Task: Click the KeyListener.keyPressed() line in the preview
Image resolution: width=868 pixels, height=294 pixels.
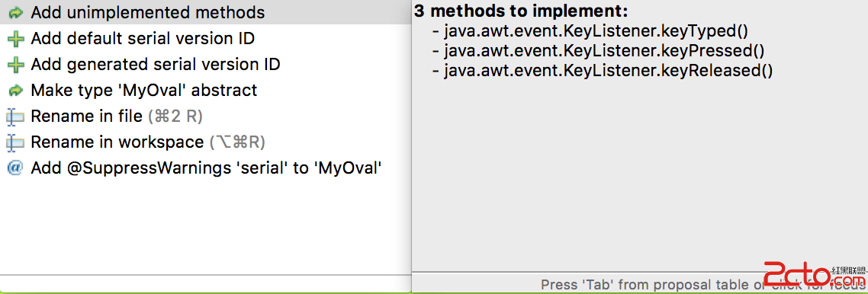Action: coord(599,51)
